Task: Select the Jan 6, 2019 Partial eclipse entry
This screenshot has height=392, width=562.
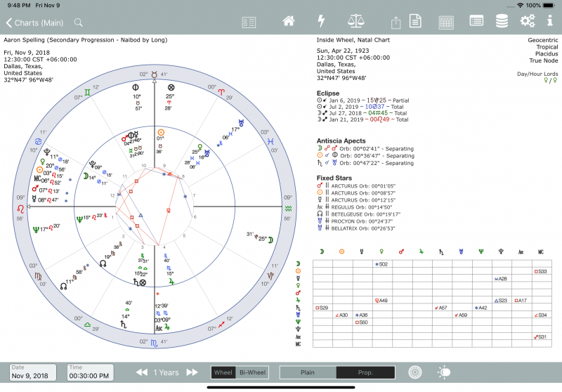Action: 362,100
